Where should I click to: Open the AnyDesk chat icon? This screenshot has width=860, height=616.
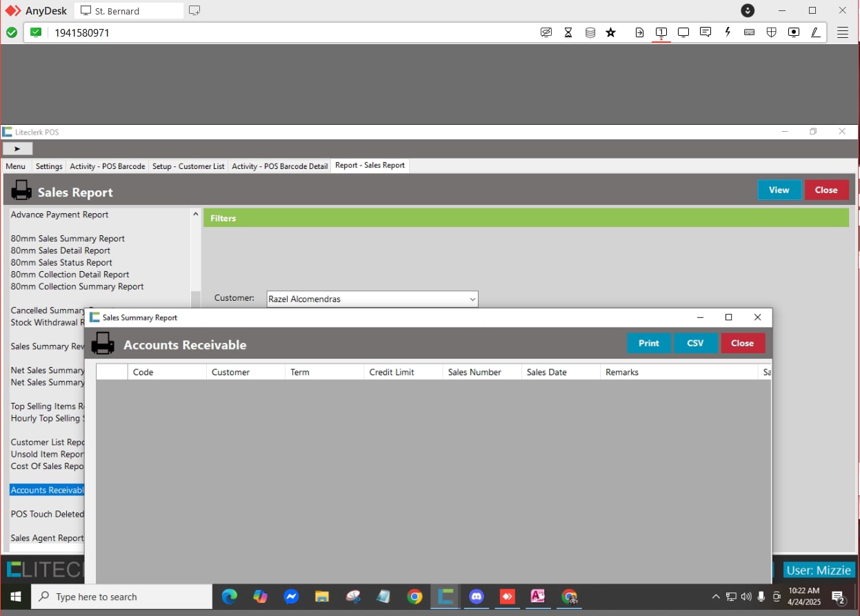(706, 32)
